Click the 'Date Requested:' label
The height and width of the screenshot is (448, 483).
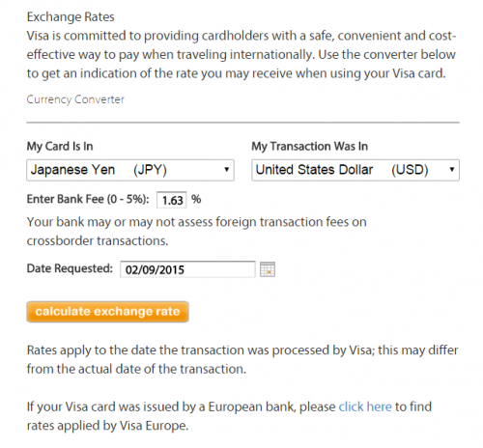[70, 268]
